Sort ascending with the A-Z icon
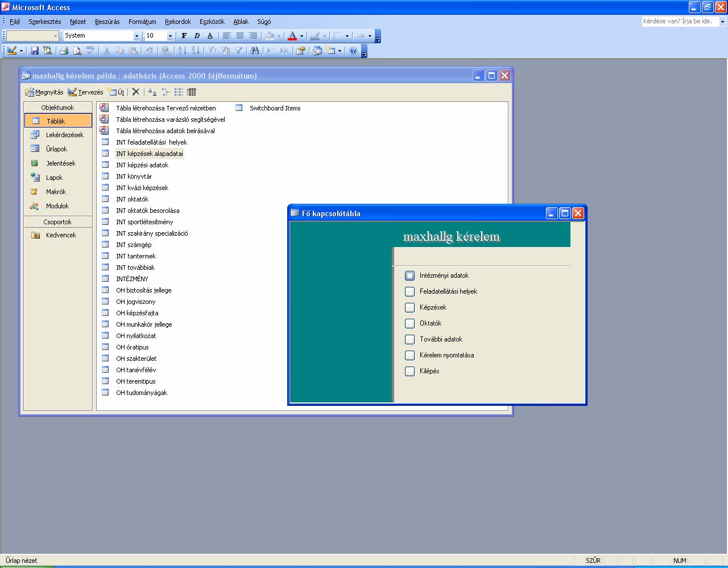The height and width of the screenshot is (568, 728). click(182, 51)
